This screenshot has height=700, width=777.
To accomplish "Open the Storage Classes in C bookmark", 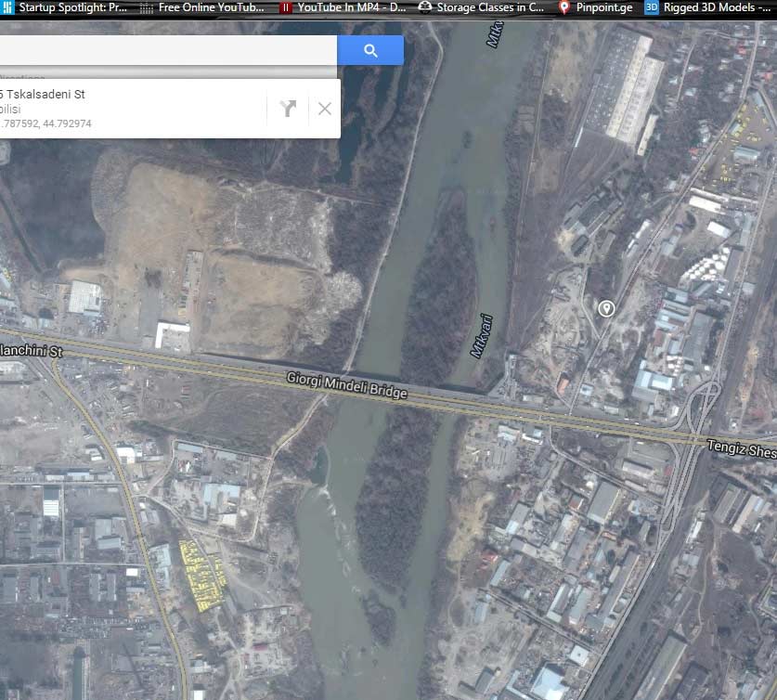I will pyautogui.click(x=481, y=7).
